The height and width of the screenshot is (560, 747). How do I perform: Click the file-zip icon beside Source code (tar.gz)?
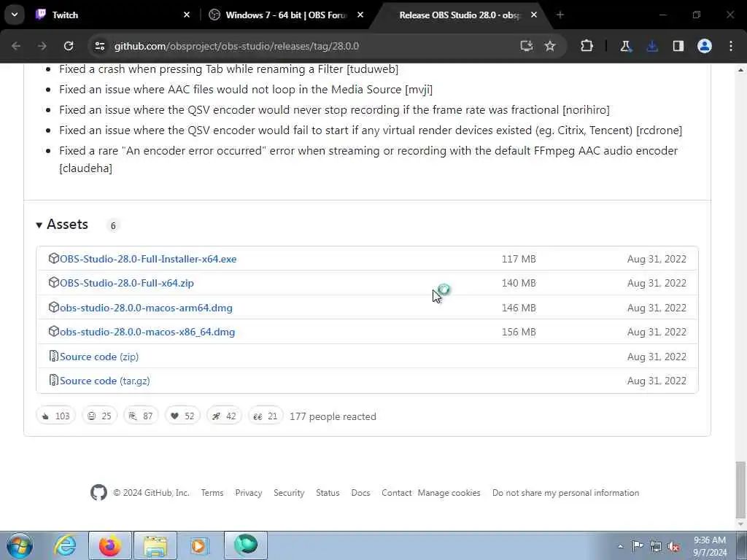[54, 381]
